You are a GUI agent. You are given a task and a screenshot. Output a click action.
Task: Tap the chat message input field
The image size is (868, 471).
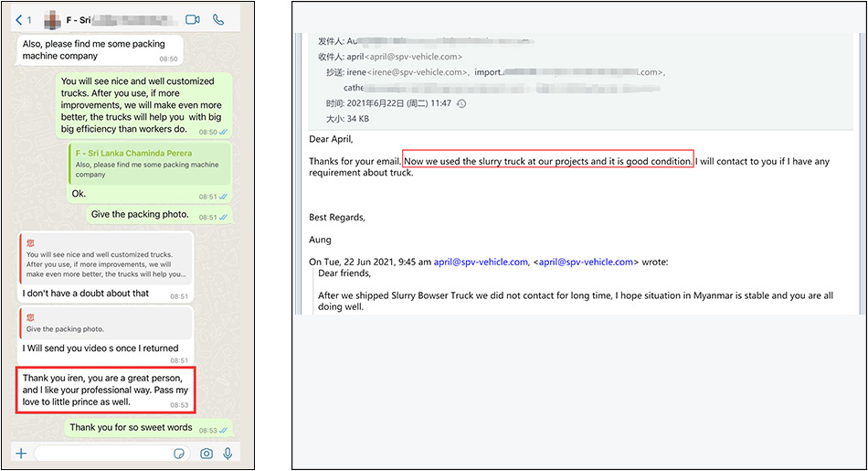[x=111, y=454]
